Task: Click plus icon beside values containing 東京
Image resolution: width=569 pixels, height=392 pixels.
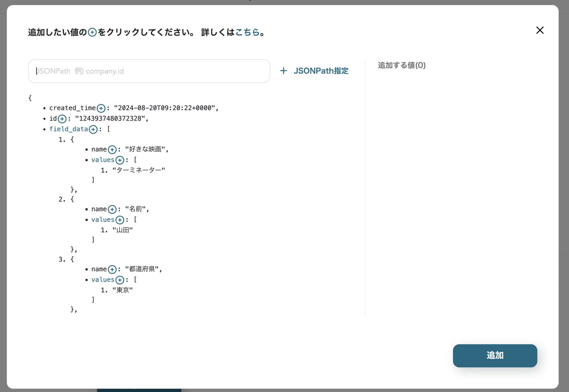Action: click(120, 280)
